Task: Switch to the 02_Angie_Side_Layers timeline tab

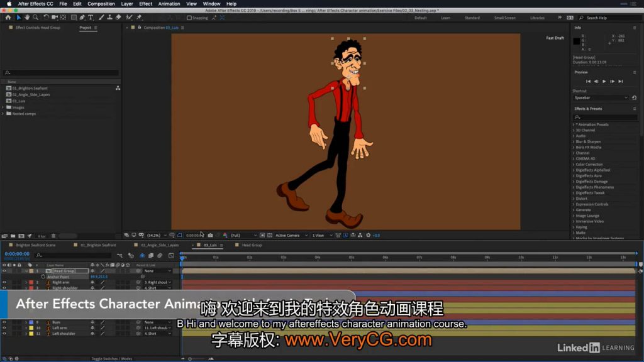Action: point(160,245)
